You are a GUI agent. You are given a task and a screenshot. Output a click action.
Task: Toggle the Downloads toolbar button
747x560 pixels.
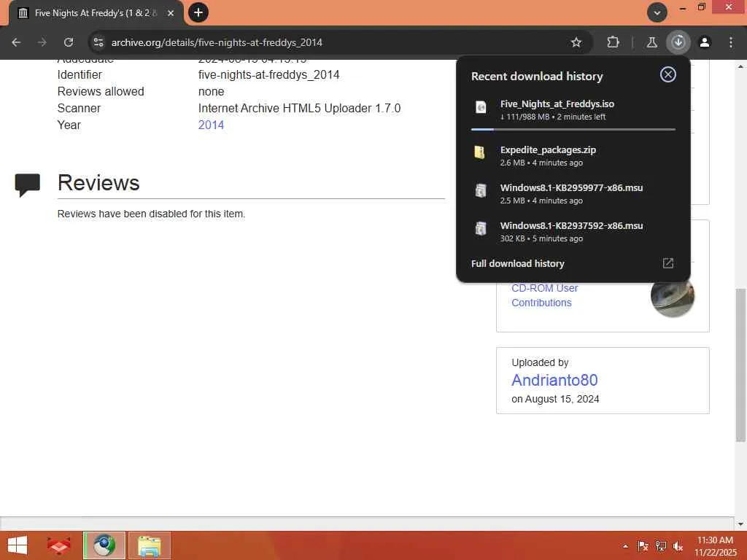click(678, 42)
